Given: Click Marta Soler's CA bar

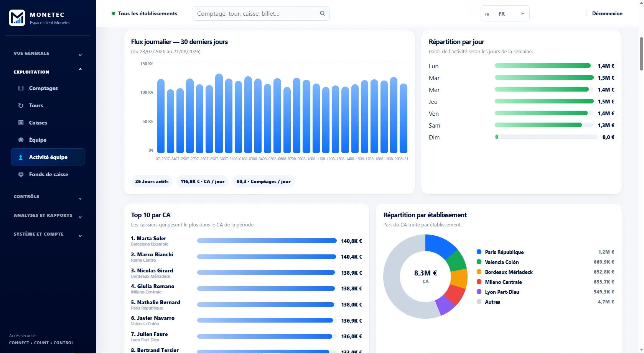Looking at the screenshot, I should 267,241.
